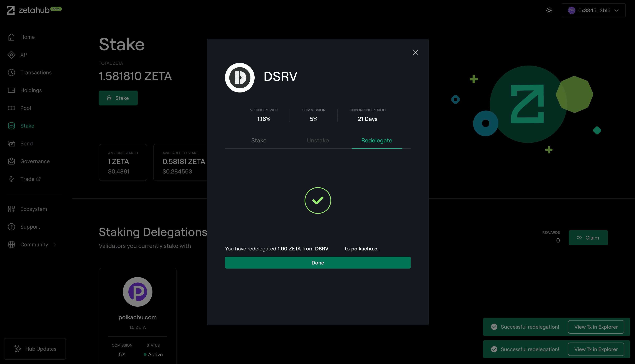Screen dimensions: 635x364
Task: Switch to the Unstake tab
Action: pos(318,141)
